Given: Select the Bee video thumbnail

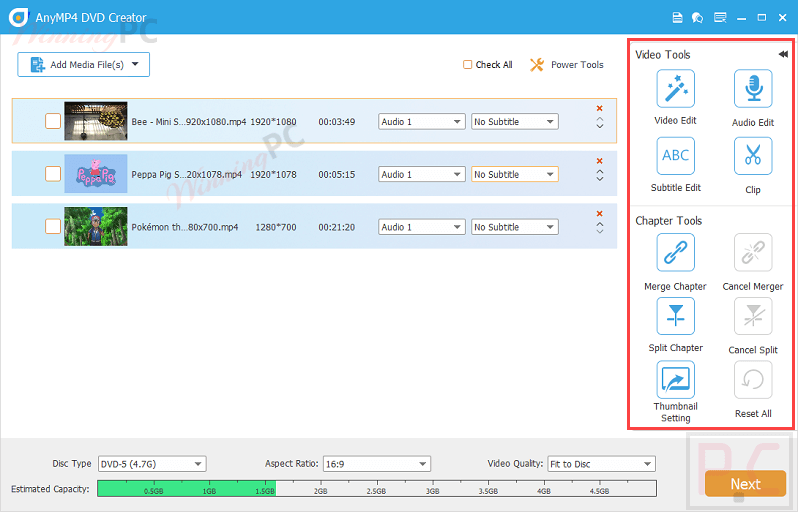Looking at the screenshot, I should [x=96, y=121].
